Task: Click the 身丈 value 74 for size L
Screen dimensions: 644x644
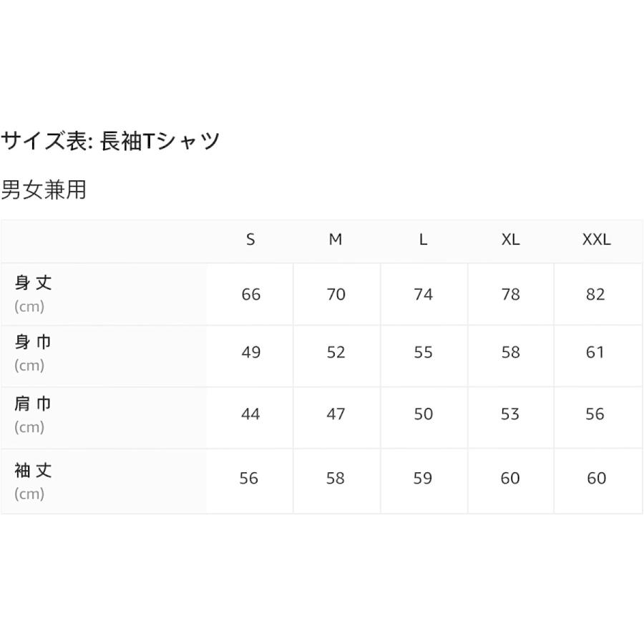Action: [424, 294]
